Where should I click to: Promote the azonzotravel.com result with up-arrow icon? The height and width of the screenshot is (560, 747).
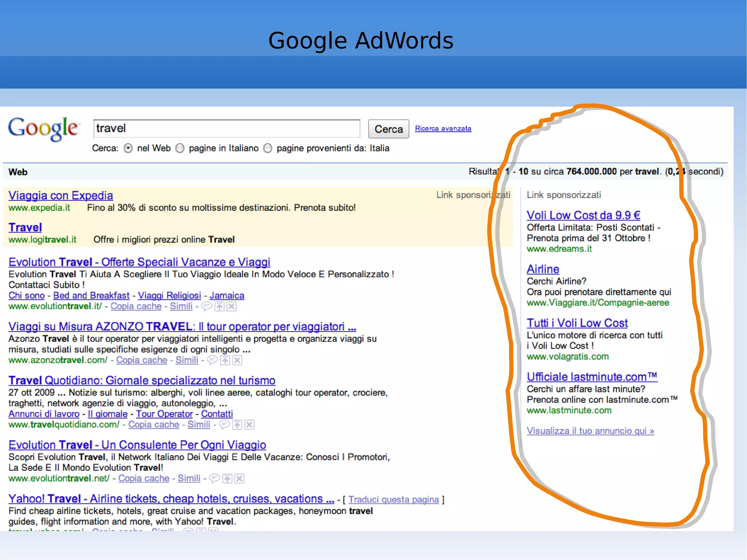[225, 360]
